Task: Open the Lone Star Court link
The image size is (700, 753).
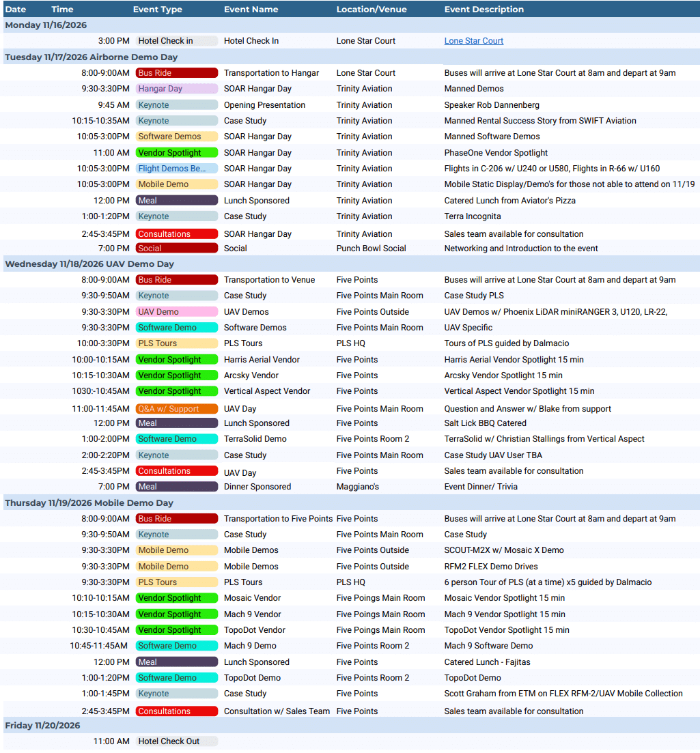Action: pos(473,41)
